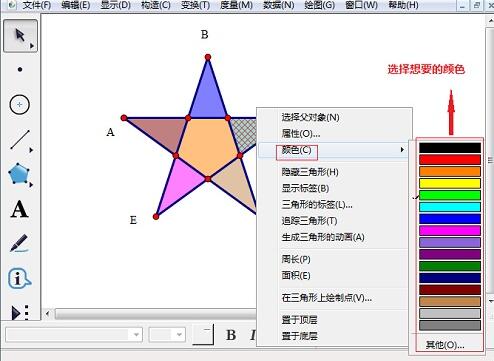This screenshot has width=494, height=361.
Task: Pick the black color swatch
Action: click(450, 148)
